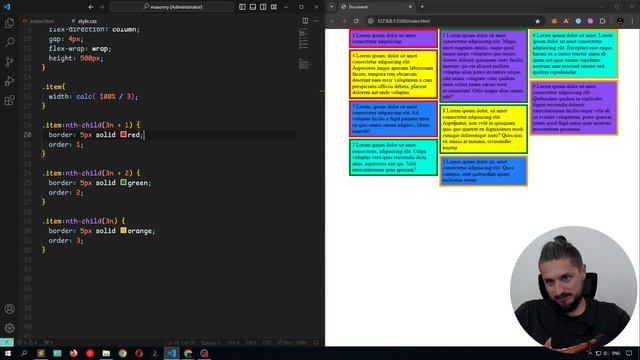Open the Chrome tab search dropdown
Viewport: 640px width, 360px height.
pyautogui.click(x=331, y=7)
